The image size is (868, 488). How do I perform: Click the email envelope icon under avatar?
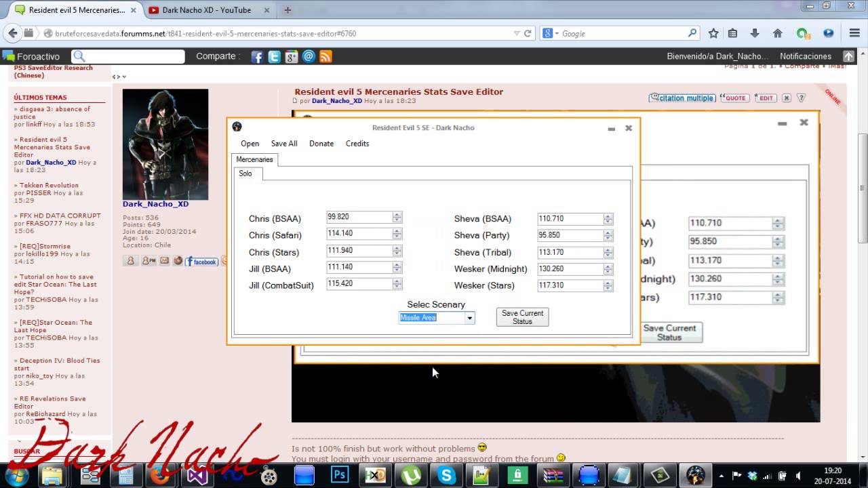click(165, 260)
